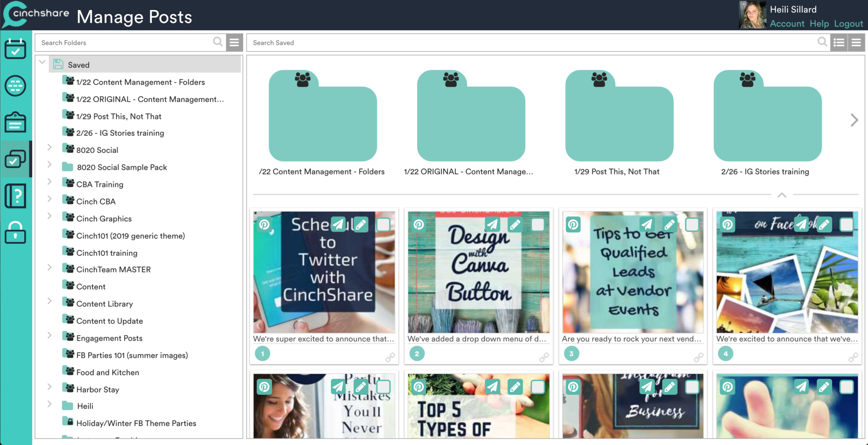
Task: Click the lock icon in left sidebar
Action: [x=16, y=232]
